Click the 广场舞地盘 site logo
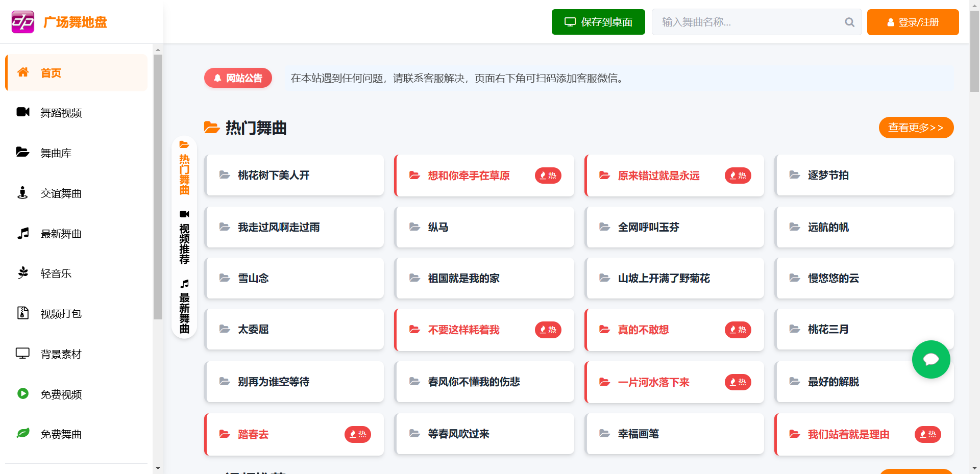Screen dimensions: 980x474 pyautogui.click(x=59, y=22)
